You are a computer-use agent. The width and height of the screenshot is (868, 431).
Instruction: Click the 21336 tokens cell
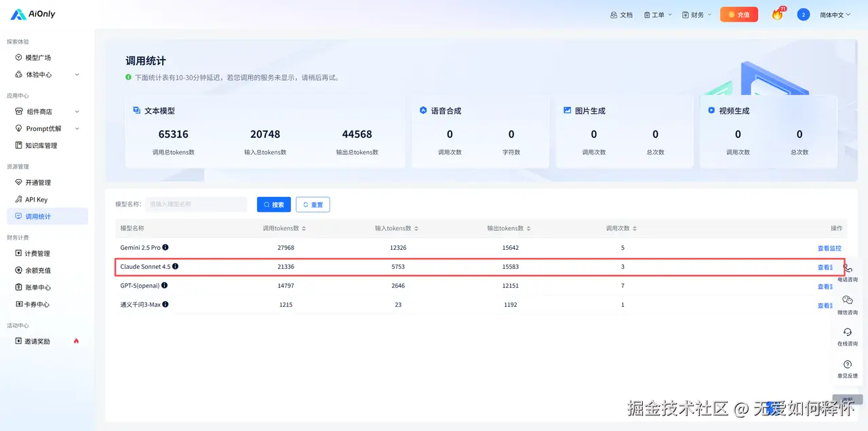pyautogui.click(x=286, y=267)
